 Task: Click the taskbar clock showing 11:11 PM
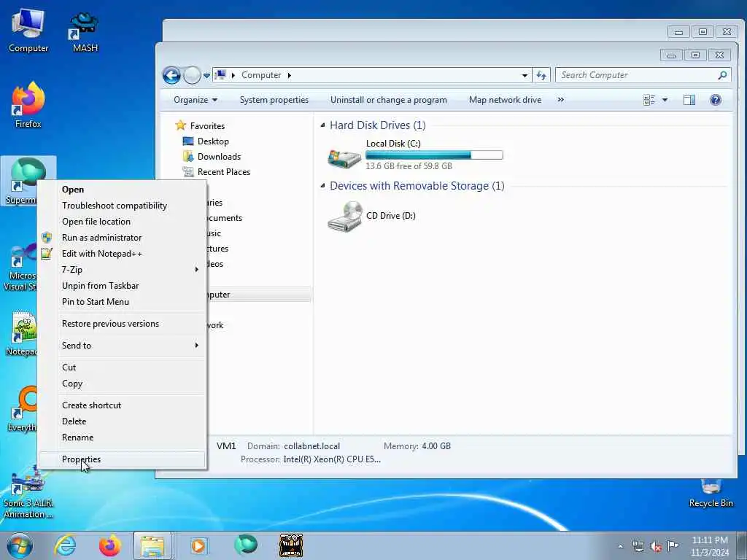pos(710,545)
